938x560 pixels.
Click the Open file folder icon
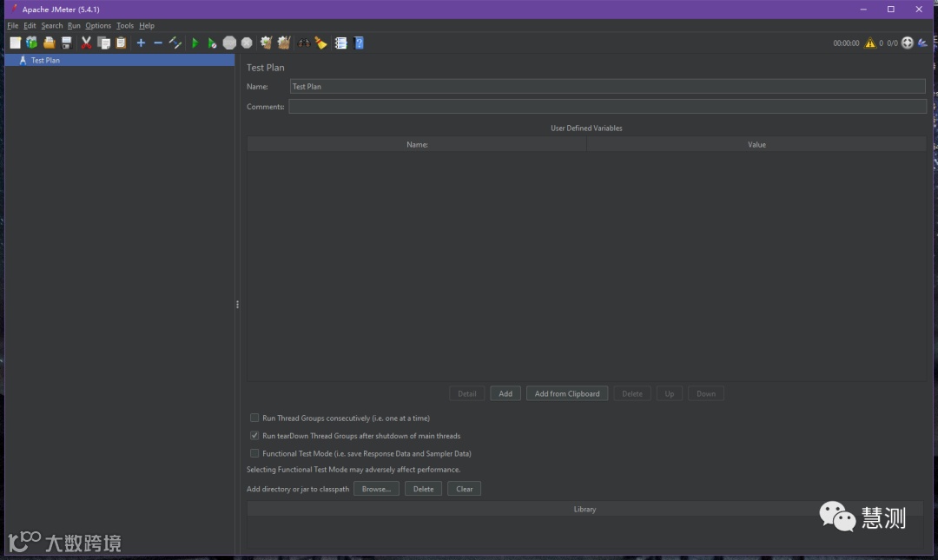pos(49,43)
